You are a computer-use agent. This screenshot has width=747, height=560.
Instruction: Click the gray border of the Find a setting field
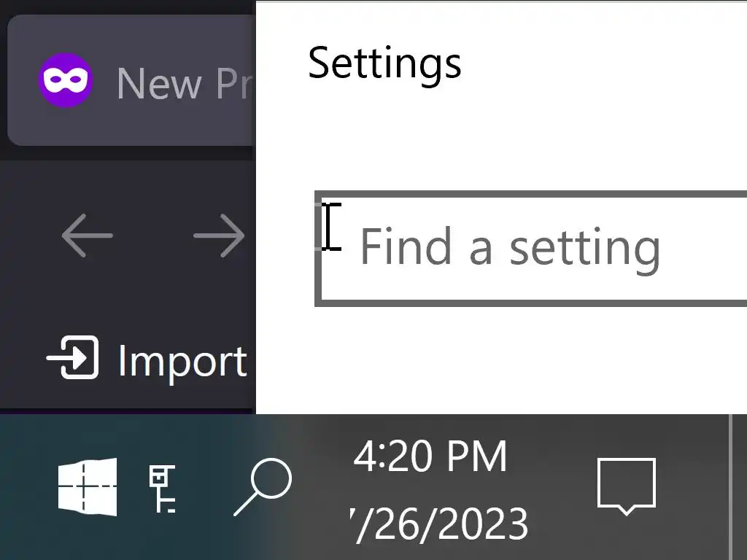pyautogui.click(x=511, y=302)
